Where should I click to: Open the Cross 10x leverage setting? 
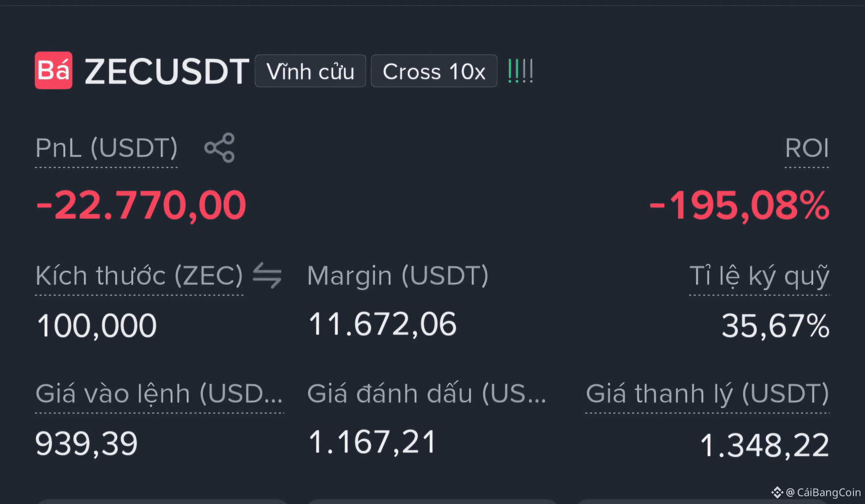click(x=434, y=71)
